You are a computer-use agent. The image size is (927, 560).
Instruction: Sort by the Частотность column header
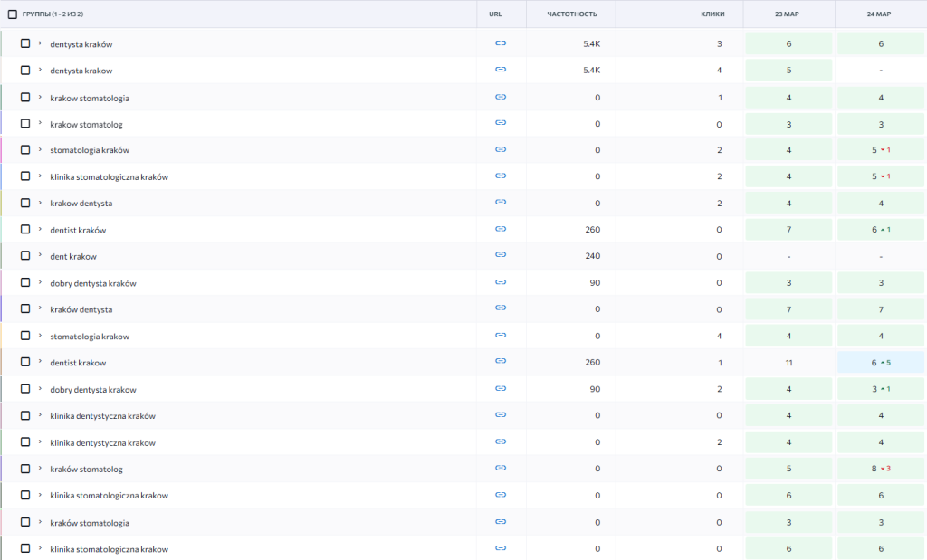point(572,14)
